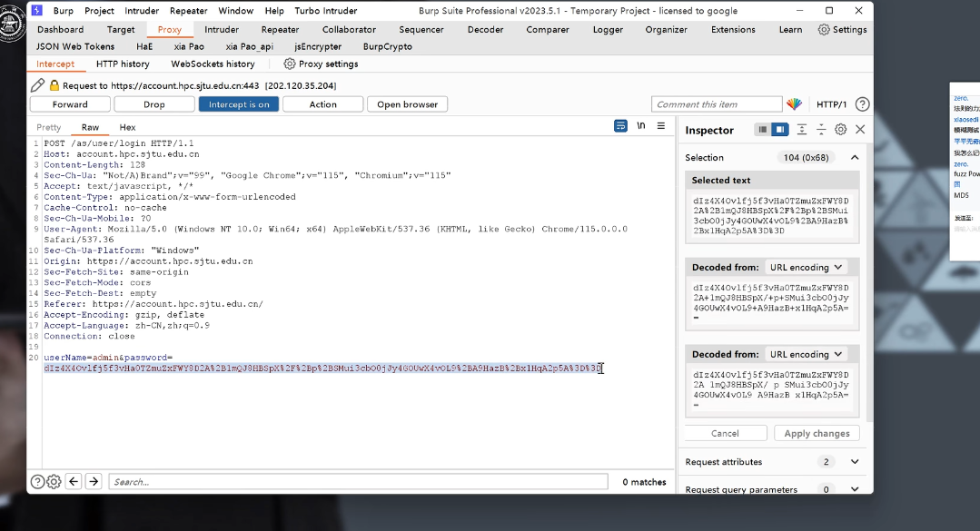Expand all Inspector sections icon
Image resolution: width=980 pixels, height=531 pixels.
802,130
